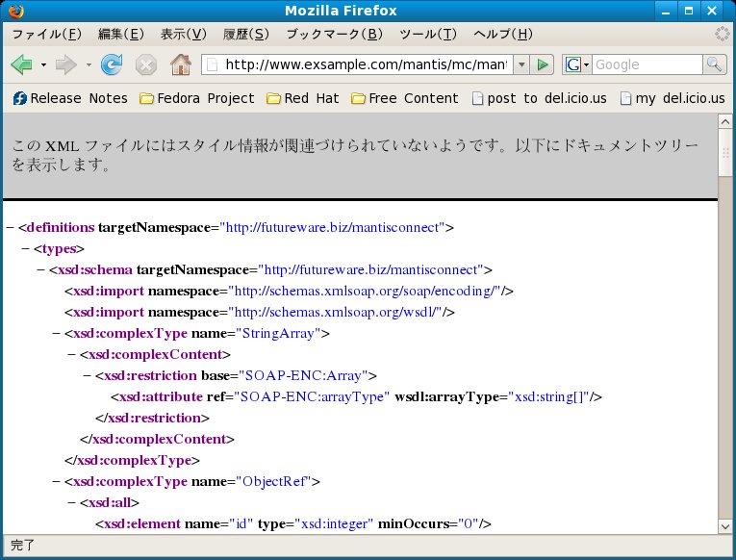Click the Firefox logo in title bar
Viewport: 736px width, 560px height.
point(16,11)
